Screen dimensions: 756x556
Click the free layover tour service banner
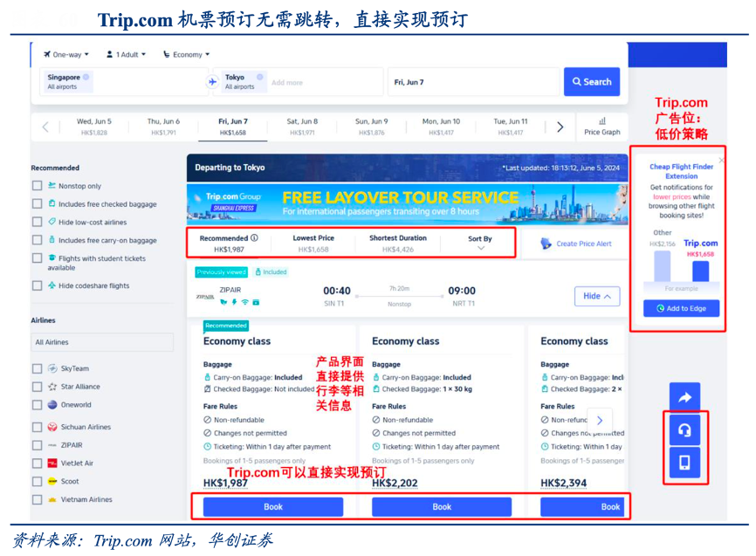pos(407,203)
